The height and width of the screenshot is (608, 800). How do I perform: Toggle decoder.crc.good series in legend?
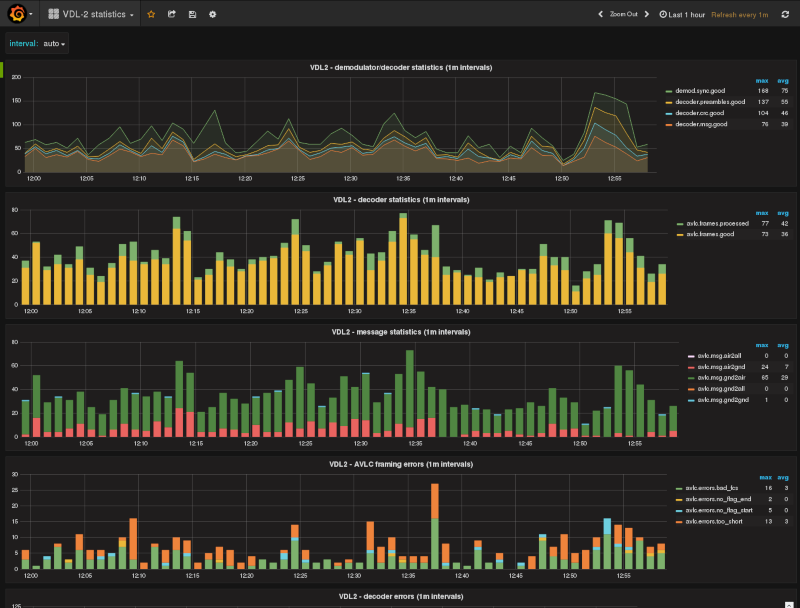click(x=699, y=113)
